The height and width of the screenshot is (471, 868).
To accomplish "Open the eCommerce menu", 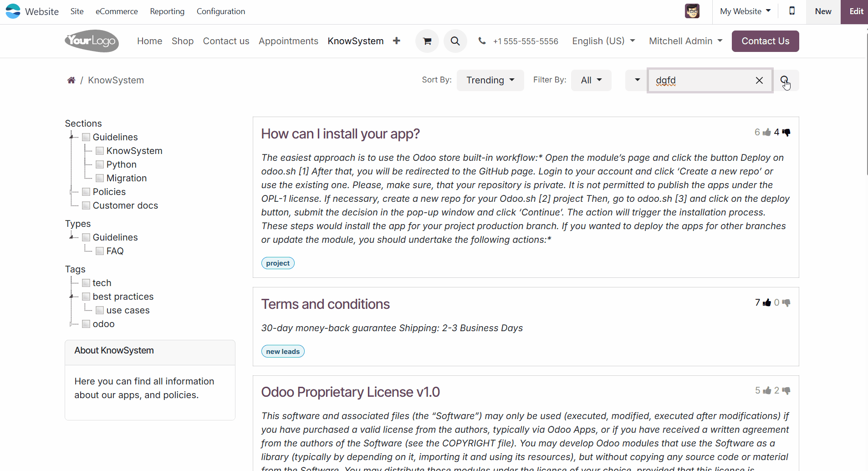I will pos(117,11).
